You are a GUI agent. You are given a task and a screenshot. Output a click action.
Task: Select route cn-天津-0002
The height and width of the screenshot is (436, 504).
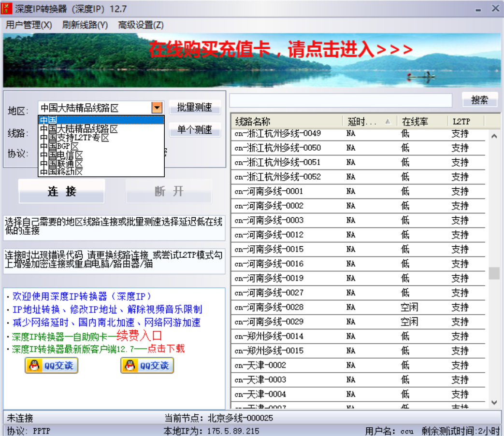358,365
